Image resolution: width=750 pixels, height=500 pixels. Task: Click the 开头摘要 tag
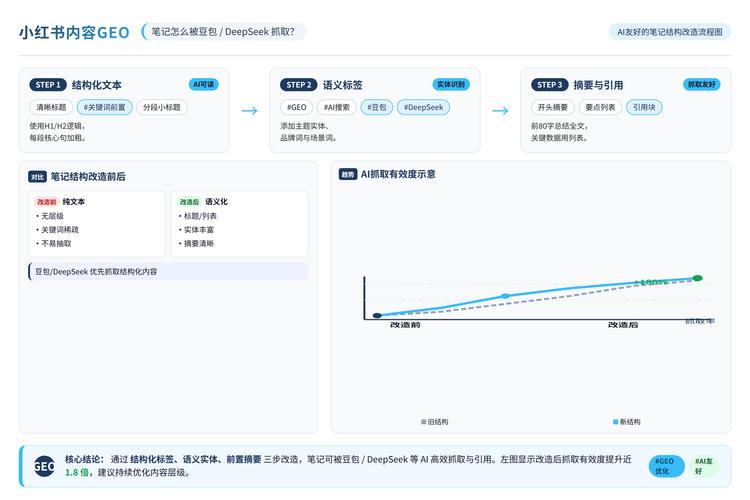[x=553, y=107]
